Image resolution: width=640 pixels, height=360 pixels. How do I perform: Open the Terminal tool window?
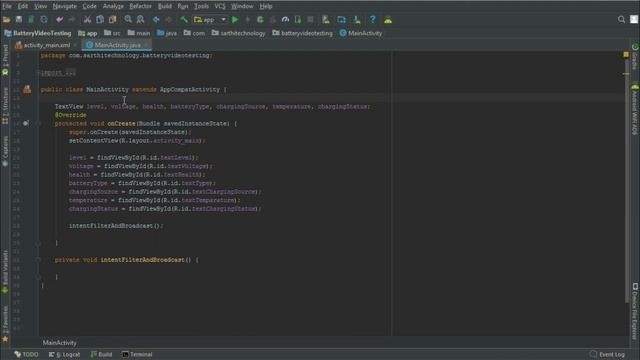137,354
